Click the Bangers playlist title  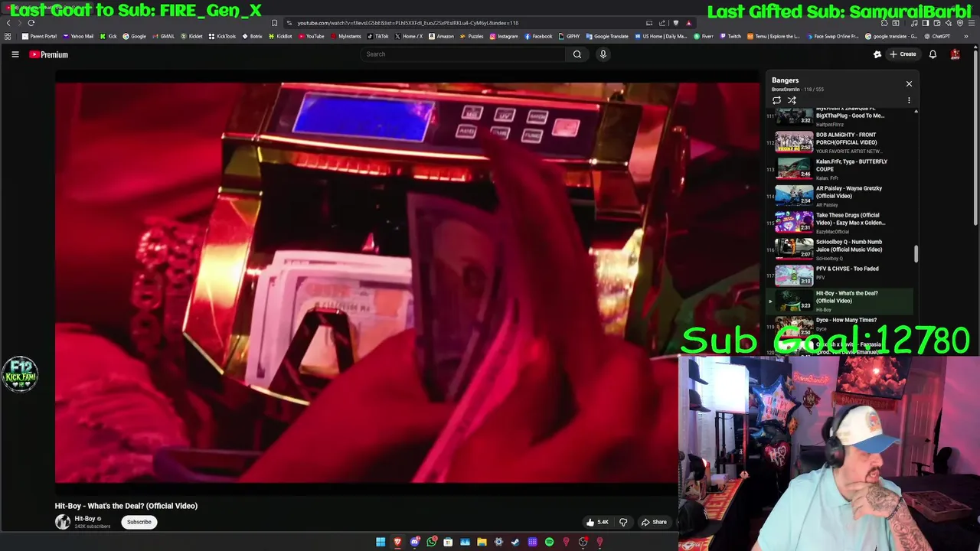pyautogui.click(x=785, y=80)
